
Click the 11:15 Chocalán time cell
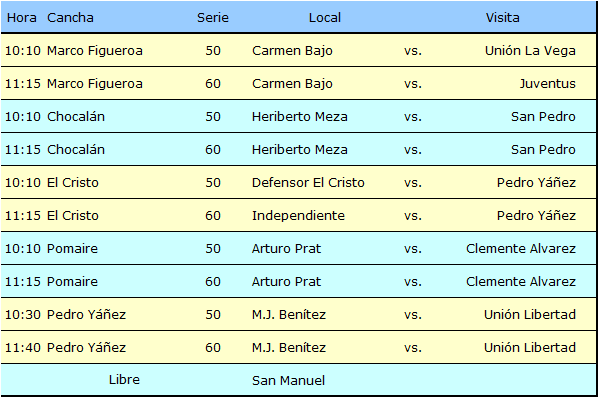tap(23, 149)
